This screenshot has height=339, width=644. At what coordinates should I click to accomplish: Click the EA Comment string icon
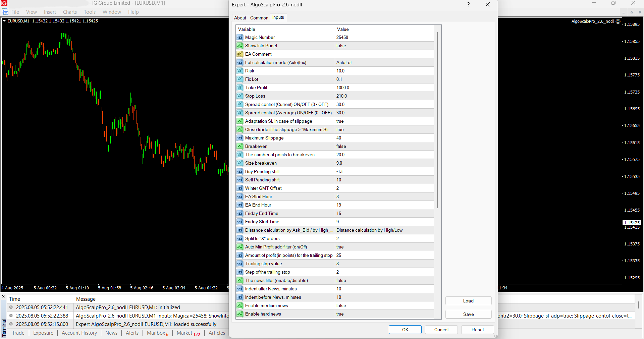[239, 54]
